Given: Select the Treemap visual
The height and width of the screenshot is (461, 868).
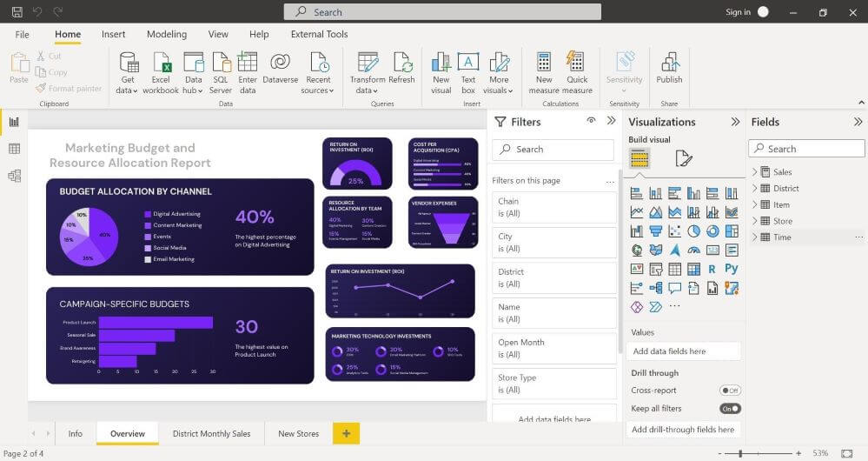Looking at the screenshot, I should click(x=732, y=231).
